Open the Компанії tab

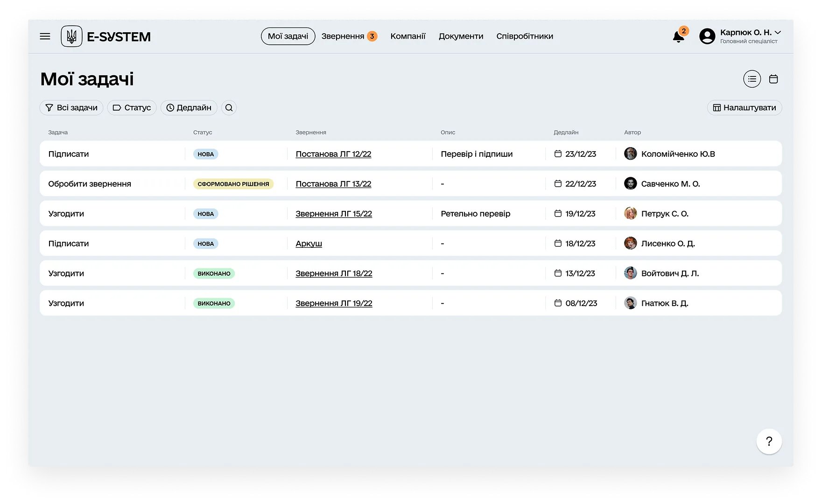coord(408,36)
